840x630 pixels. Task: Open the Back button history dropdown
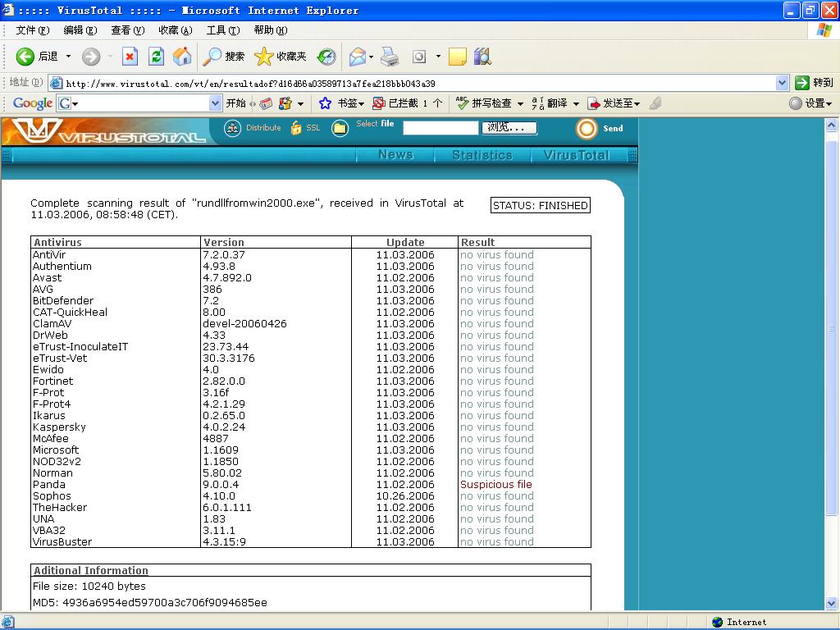[68, 57]
